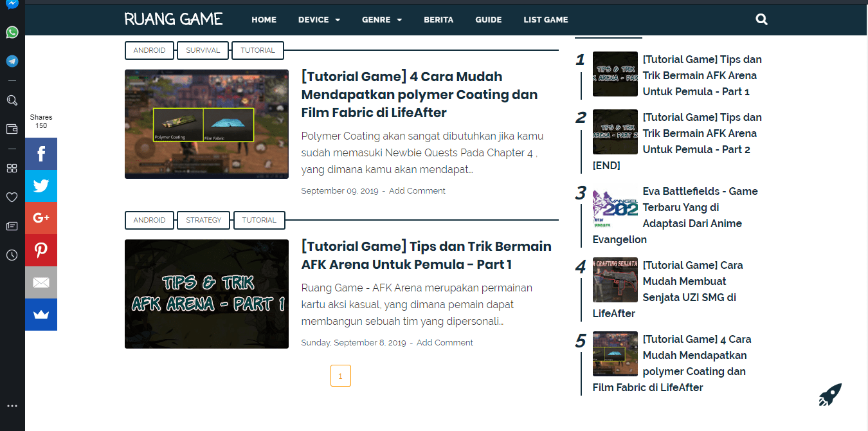Viewport: 868px width, 431px height.
Task: Share the page by email
Action: (41, 282)
